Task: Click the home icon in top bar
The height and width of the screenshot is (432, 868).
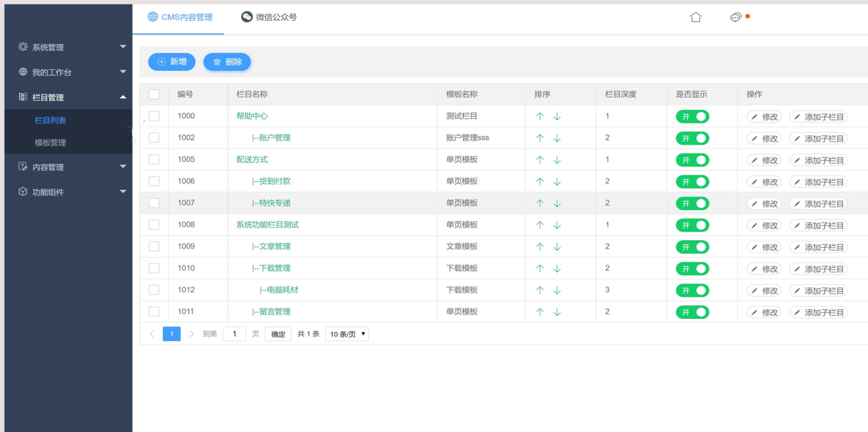Action: pos(695,17)
